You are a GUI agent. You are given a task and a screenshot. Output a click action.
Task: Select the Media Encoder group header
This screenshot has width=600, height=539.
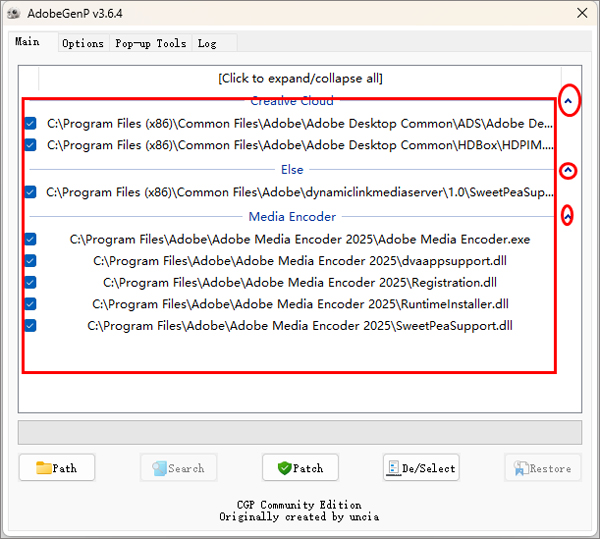pyautogui.click(x=292, y=217)
